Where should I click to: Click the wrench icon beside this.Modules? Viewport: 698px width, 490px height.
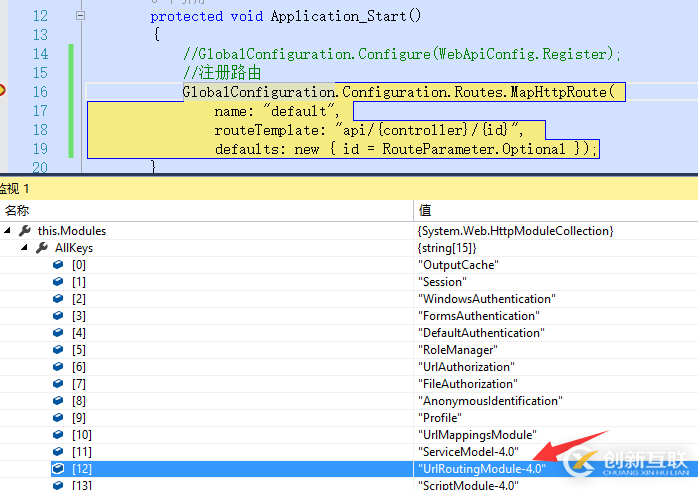pos(25,231)
